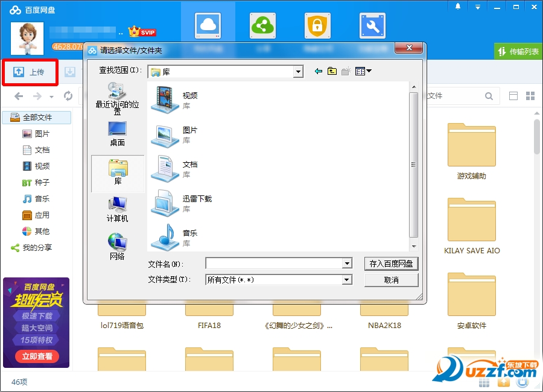This screenshot has height=392, width=543.
Task: Click the notification bell icon
Action: pos(458,7)
